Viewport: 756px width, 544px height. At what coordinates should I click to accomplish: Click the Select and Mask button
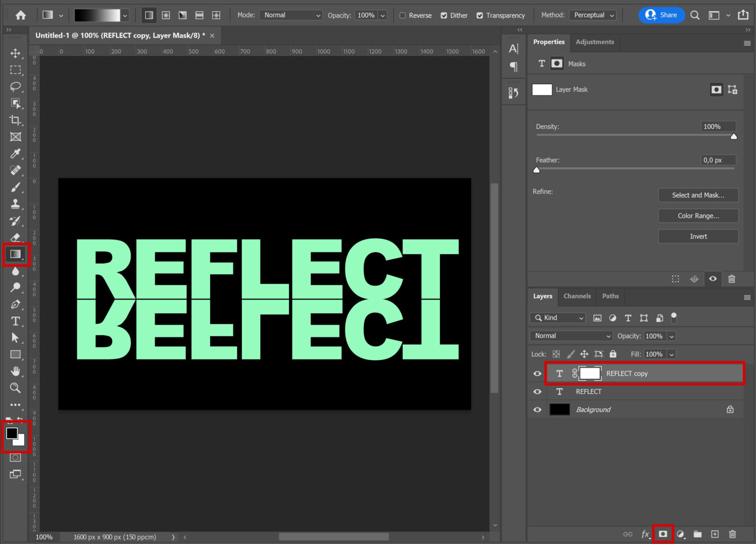click(698, 195)
